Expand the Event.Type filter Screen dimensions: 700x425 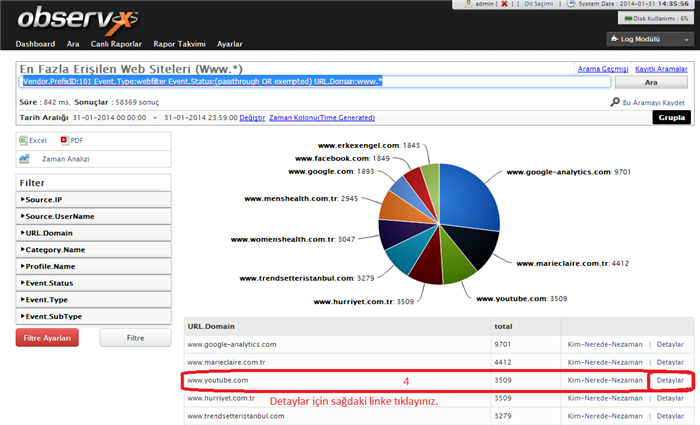(93, 300)
